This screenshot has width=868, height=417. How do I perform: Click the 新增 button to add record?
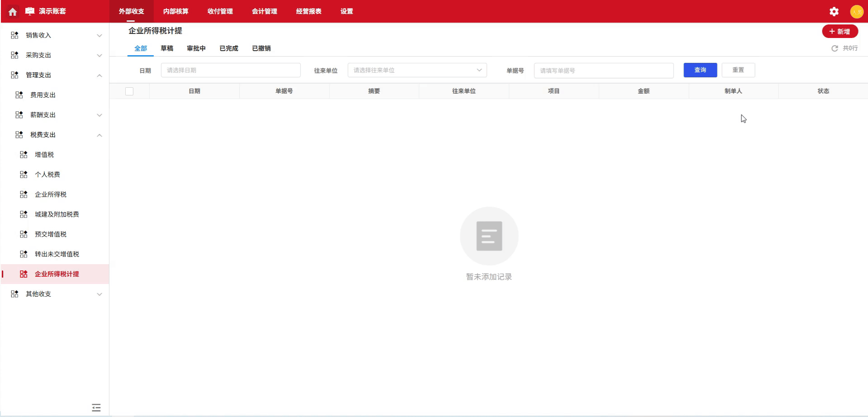(x=840, y=31)
